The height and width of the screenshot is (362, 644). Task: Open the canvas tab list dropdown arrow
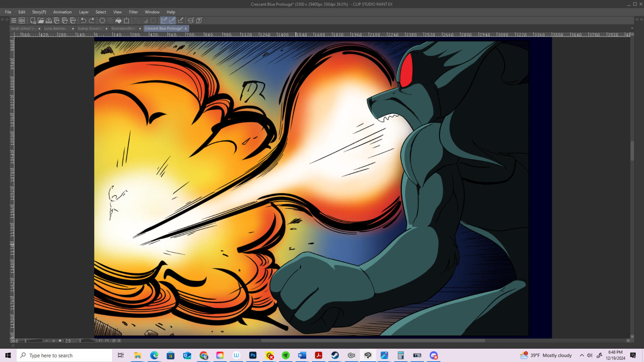pos(632,28)
